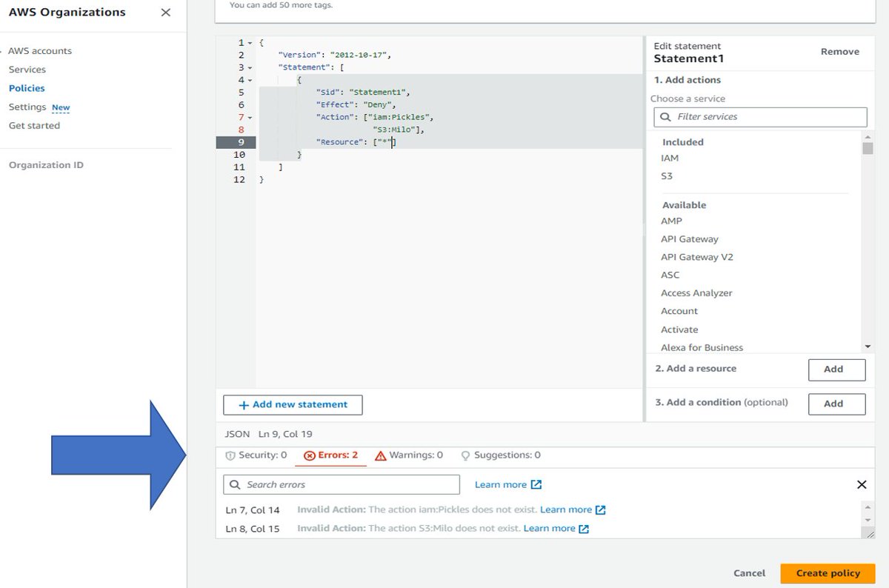Open Settings in the sidebar

pos(27,107)
